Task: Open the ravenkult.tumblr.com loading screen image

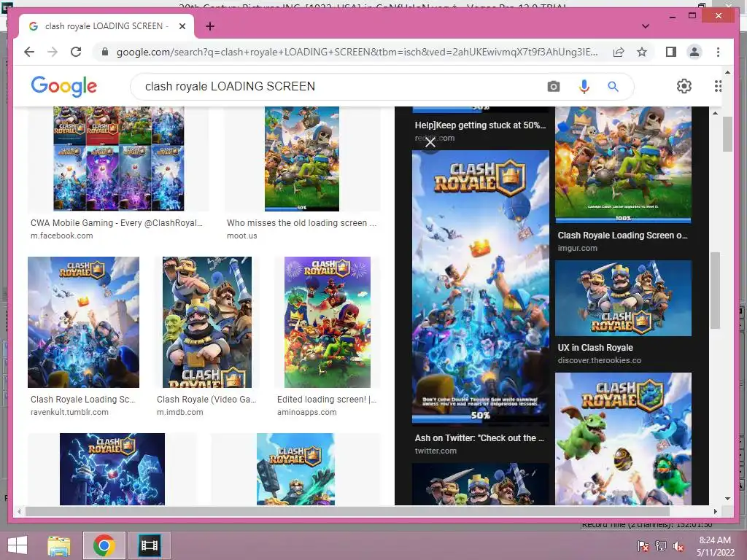Action: tap(83, 322)
